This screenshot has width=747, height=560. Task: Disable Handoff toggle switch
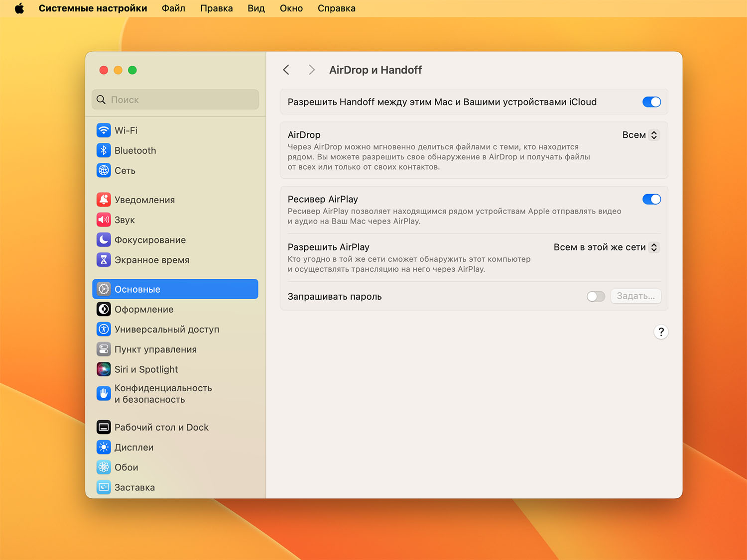(651, 102)
